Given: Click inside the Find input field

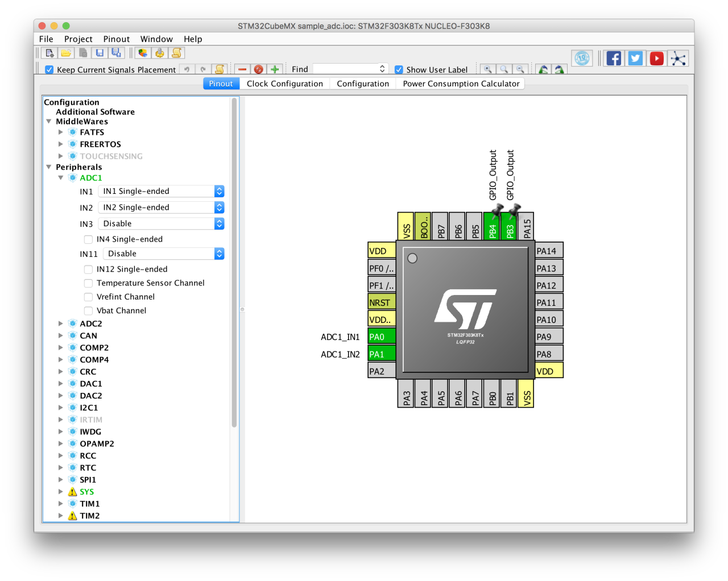Looking at the screenshot, I should [x=346, y=69].
